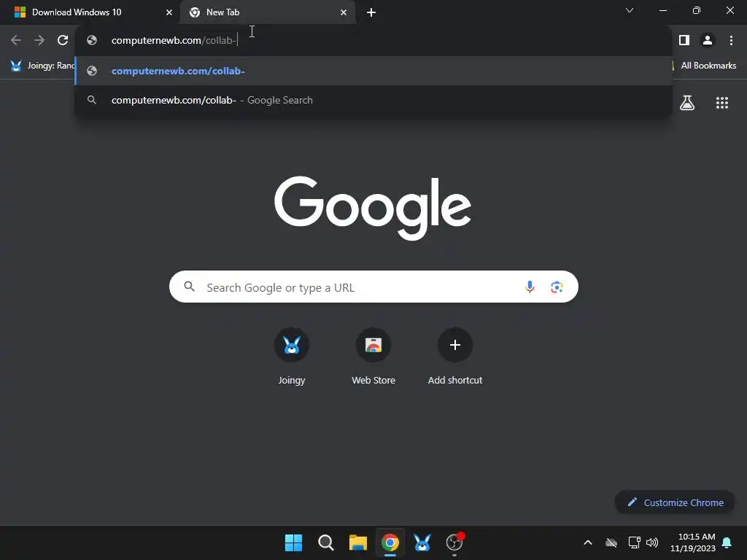Viewport: 747px width, 560px height.
Task: Open OBS Studio from the taskbar
Action: 454,542
